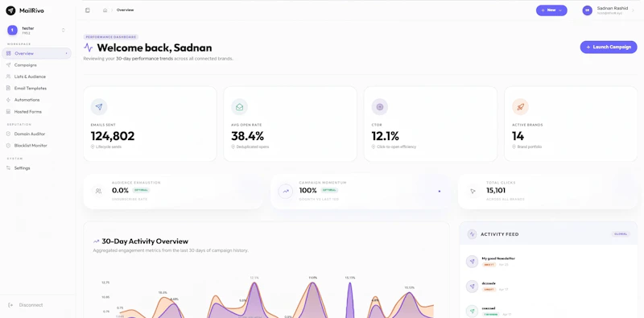Click the green icon of third feed item
The width and height of the screenshot is (644, 318).
[x=473, y=311]
